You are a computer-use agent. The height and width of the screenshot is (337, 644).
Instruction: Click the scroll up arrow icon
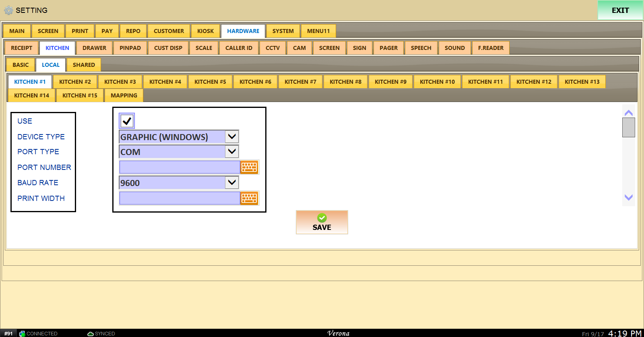[629, 113]
